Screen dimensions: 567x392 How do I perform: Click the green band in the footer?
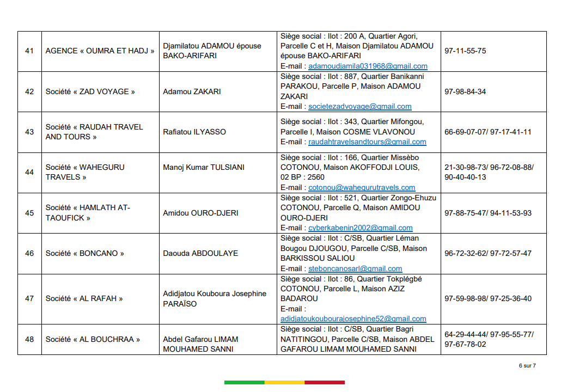[x=244, y=383]
